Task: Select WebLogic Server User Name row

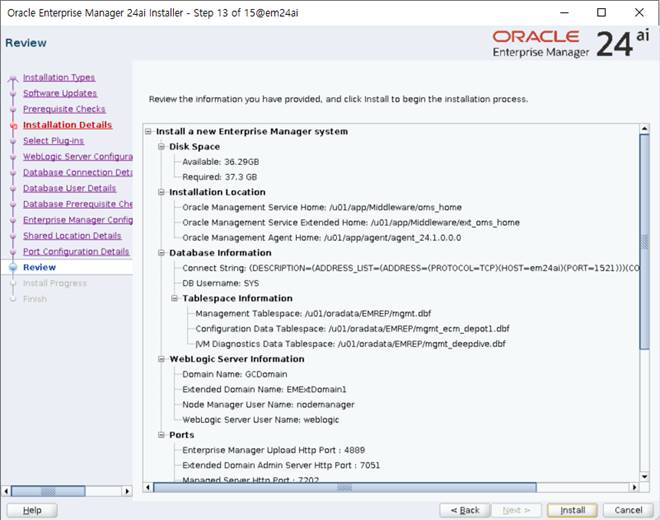Action: [261, 419]
